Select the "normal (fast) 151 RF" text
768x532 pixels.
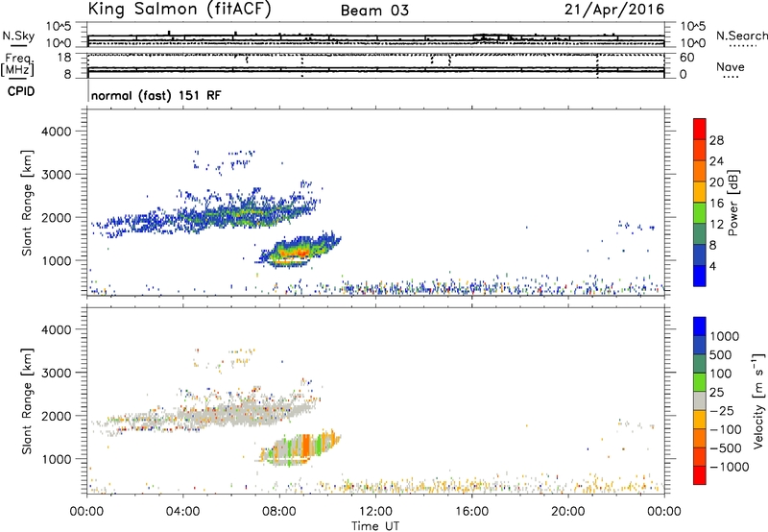click(x=156, y=95)
